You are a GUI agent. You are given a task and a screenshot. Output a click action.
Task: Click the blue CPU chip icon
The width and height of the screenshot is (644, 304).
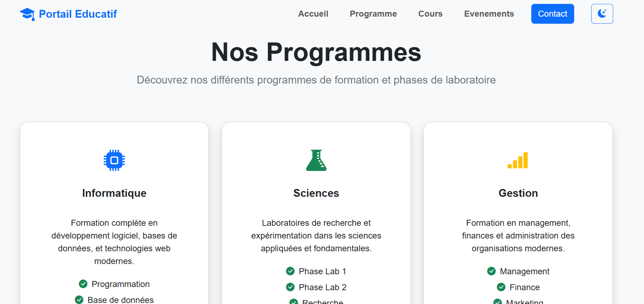pos(114,160)
